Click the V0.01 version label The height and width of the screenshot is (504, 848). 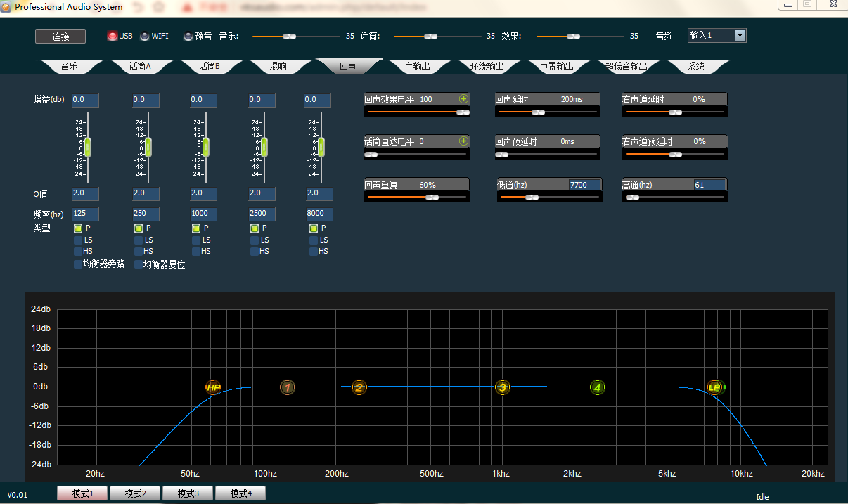pos(18,495)
